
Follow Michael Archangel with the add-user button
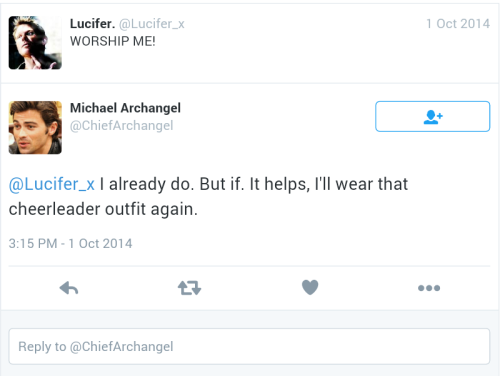[433, 116]
